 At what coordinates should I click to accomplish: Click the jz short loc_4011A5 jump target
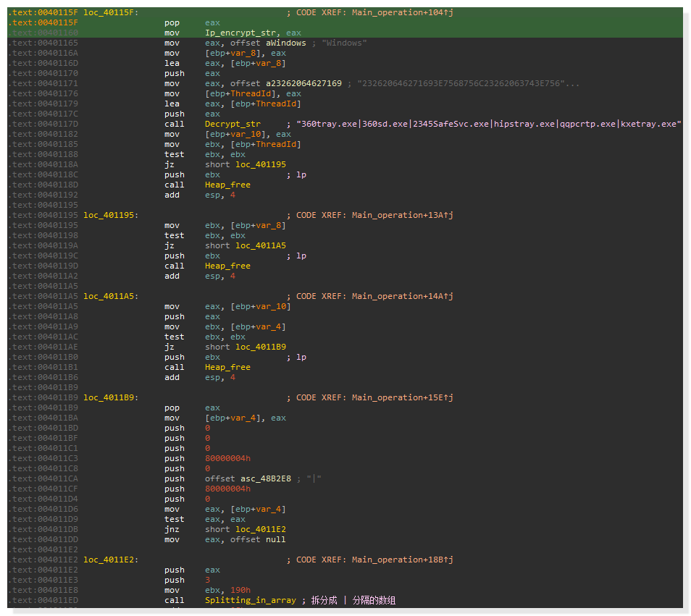point(261,245)
